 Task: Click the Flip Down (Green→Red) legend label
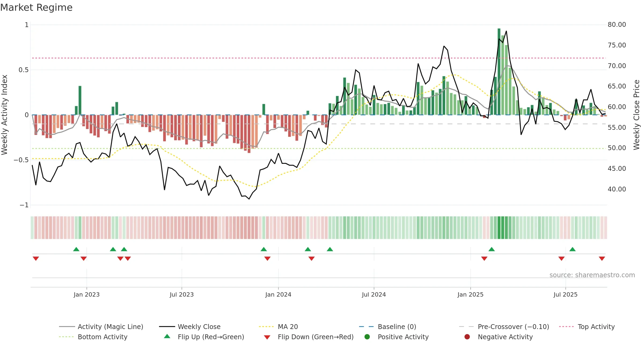tap(316, 337)
